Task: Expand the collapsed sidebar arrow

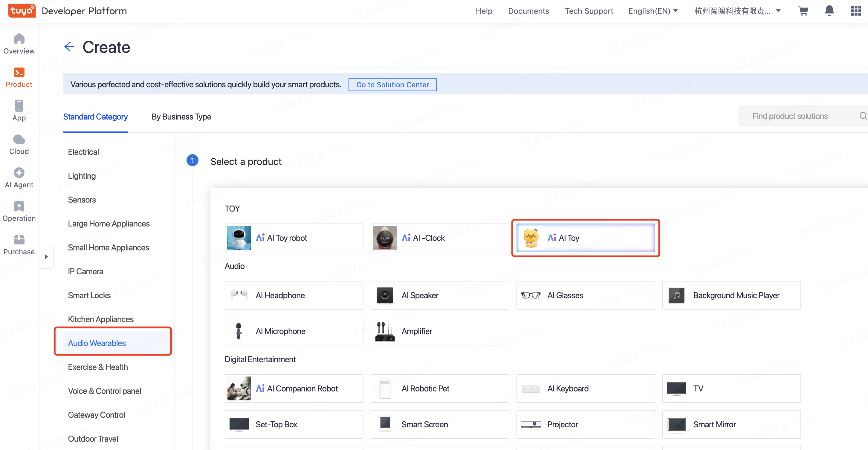Action: pos(47,257)
